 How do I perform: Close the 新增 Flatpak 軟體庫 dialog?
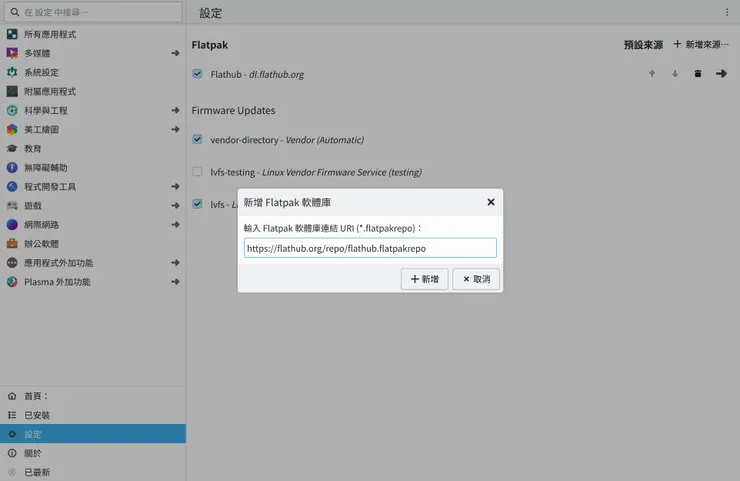pyautogui.click(x=491, y=202)
